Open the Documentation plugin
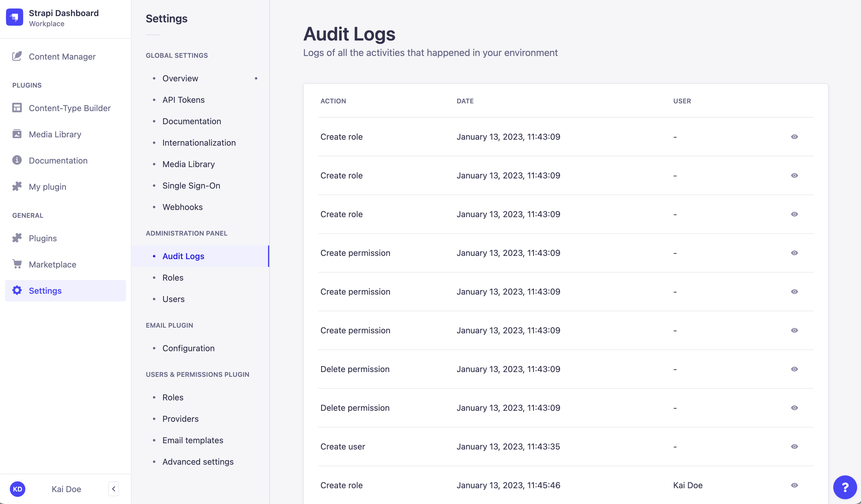Viewport: 861px width, 504px height. [x=58, y=160]
